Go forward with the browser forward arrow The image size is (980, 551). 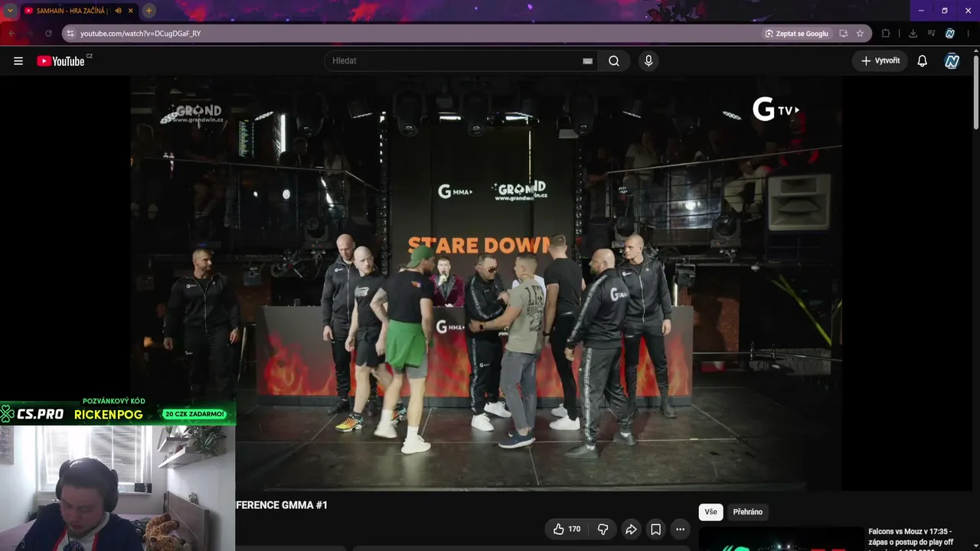30,34
